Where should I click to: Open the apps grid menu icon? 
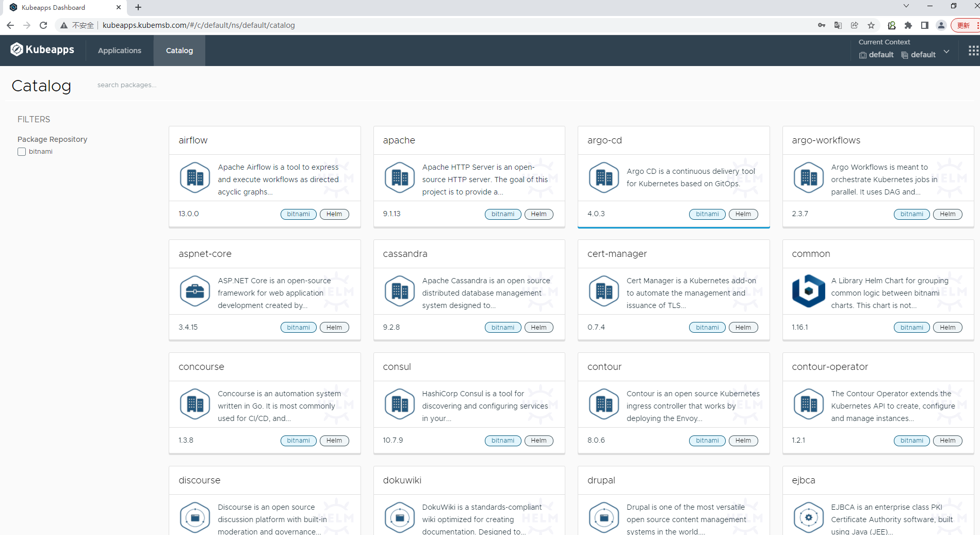pos(973,51)
